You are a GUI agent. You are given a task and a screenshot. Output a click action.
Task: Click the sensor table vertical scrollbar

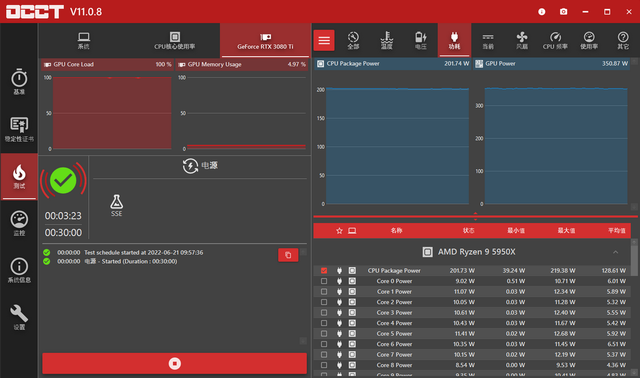click(x=634, y=260)
